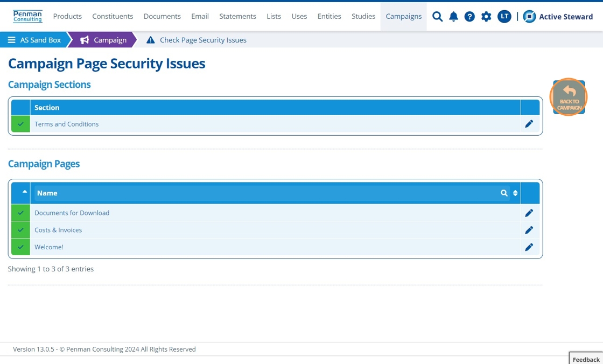This screenshot has width=603, height=364.
Task: Click the warning triangle breadcrumb icon
Action: tap(150, 40)
